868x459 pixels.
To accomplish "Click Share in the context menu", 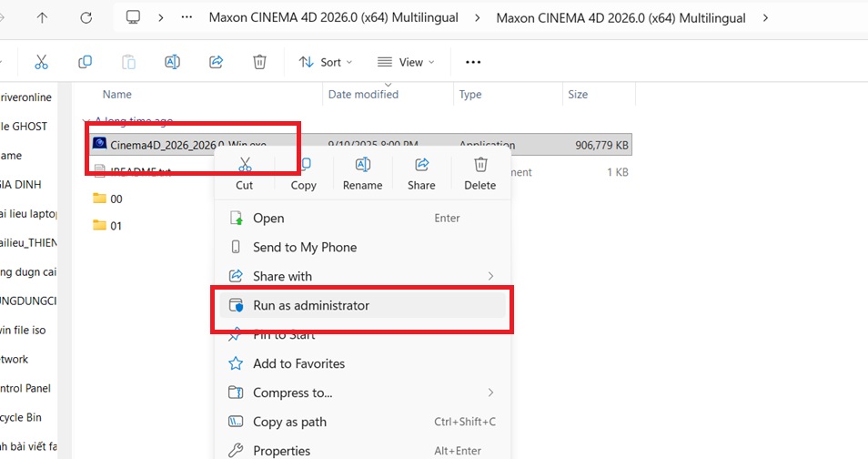I will pos(421,174).
